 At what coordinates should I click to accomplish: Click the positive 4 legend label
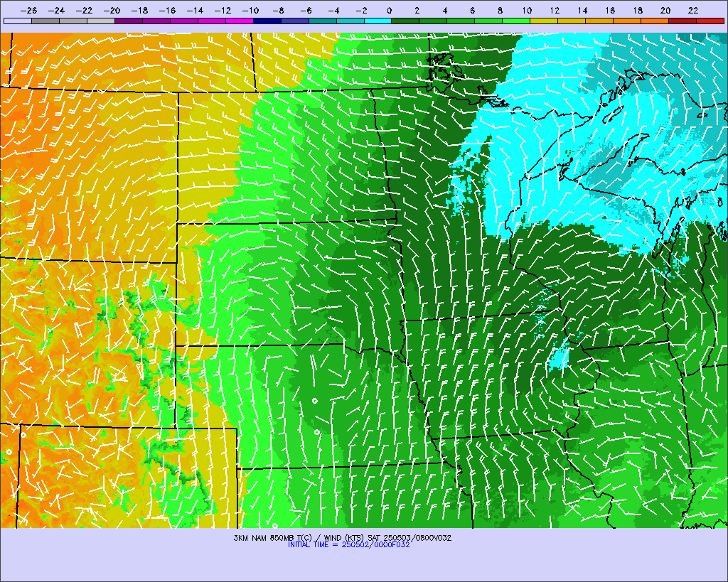(445, 10)
